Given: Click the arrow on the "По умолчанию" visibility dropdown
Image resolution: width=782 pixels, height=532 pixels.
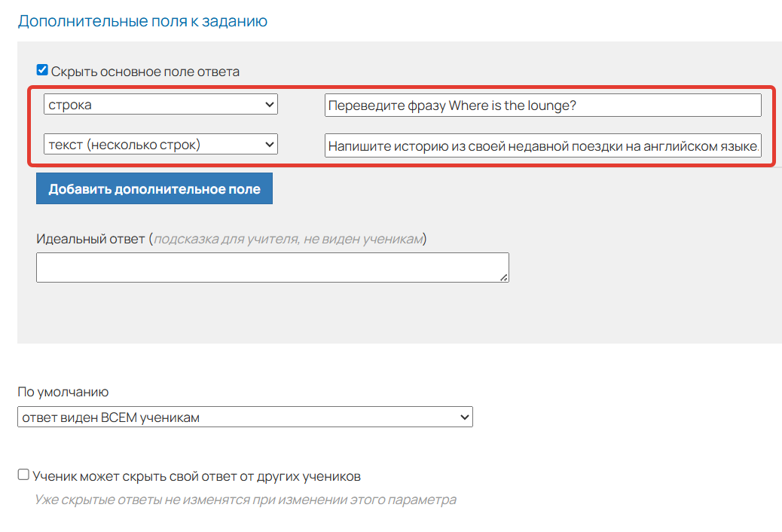Looking at the screenshot, I should tap(464, 417).
